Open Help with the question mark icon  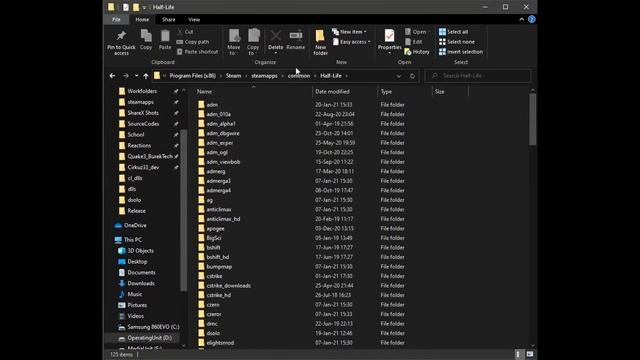(531, 19)
